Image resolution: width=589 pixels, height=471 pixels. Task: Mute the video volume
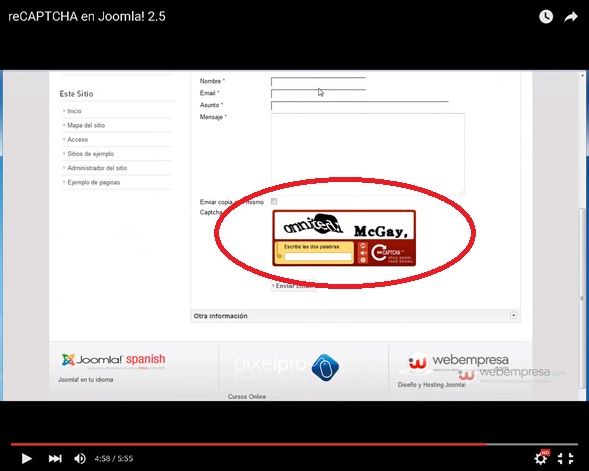pos(80,458)
